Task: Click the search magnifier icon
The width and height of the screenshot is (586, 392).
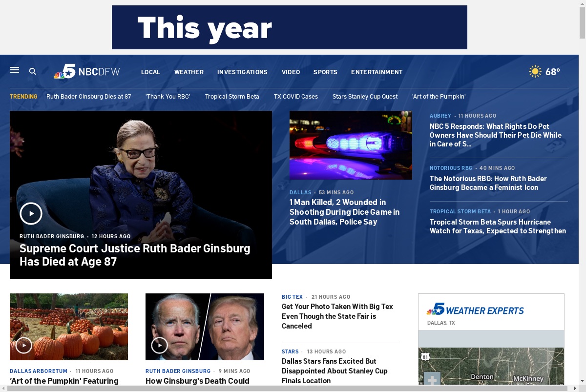Action: [x=33, y=71]
